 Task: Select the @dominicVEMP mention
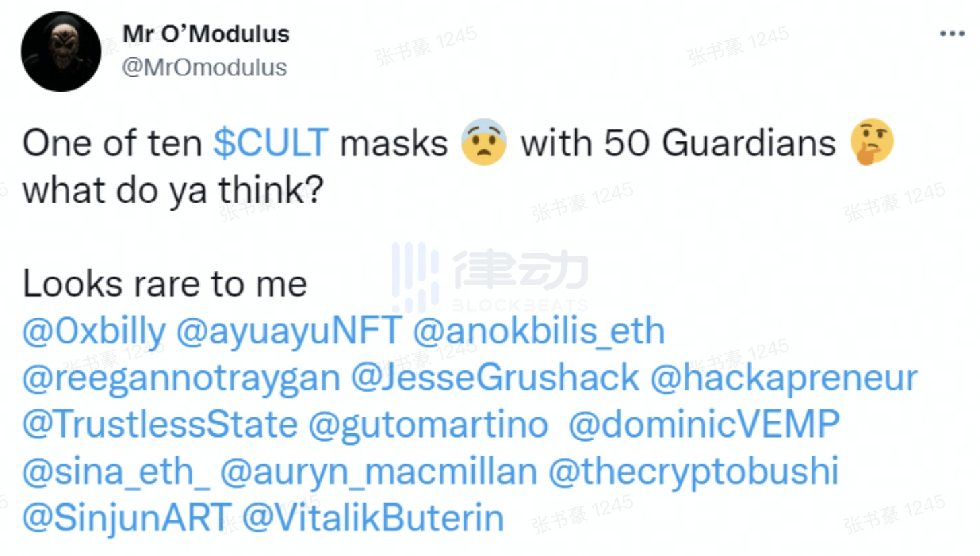pyautogui.click(x=705, y=425)
